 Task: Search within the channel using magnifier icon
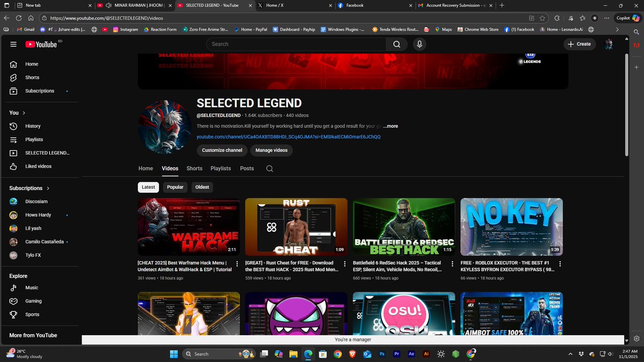click(x=269, y=168)
